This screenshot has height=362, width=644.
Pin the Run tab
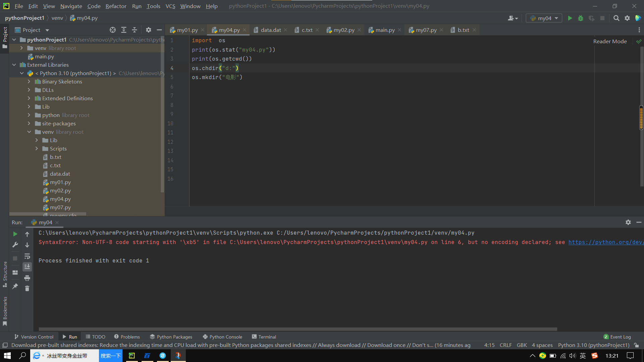point(15,286)
